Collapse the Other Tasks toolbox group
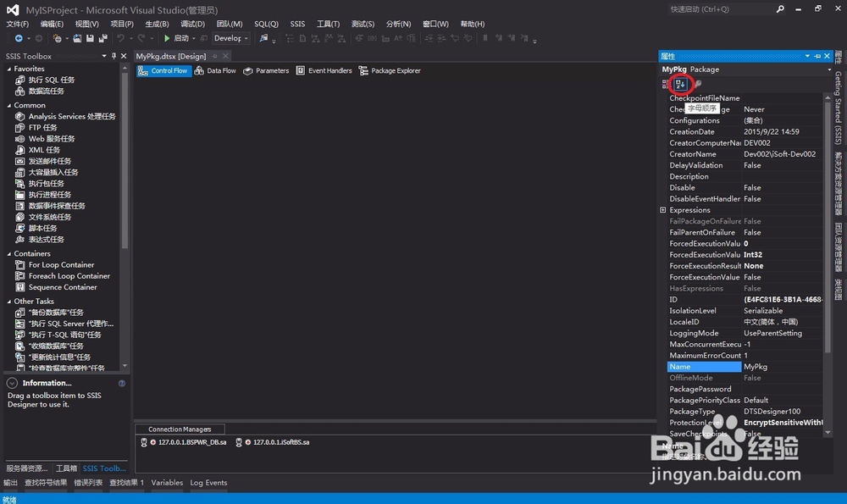Image resolution: width=847 pixels, height=504 pixels. pos(9,302)
